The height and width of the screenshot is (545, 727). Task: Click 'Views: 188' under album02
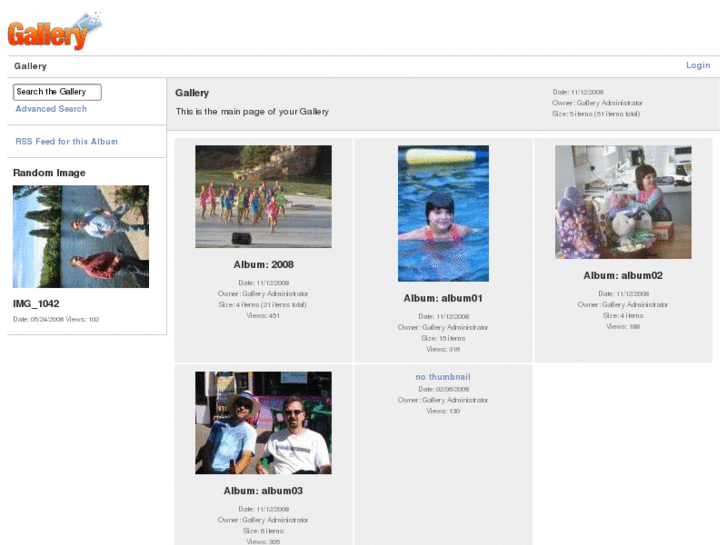(623, 327)
